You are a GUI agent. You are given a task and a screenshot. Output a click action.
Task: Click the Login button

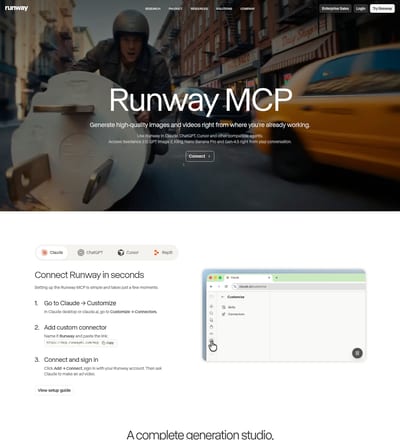tap(360, 9)
